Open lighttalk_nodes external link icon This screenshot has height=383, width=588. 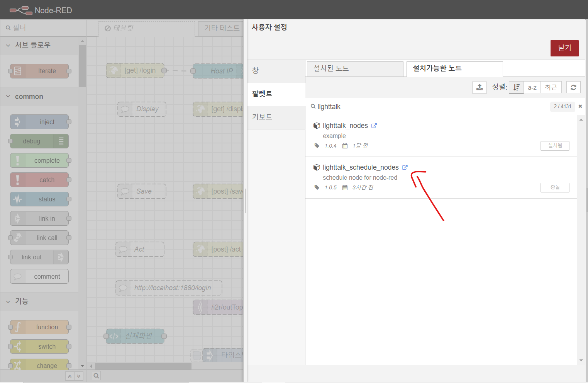click(374, 126)
